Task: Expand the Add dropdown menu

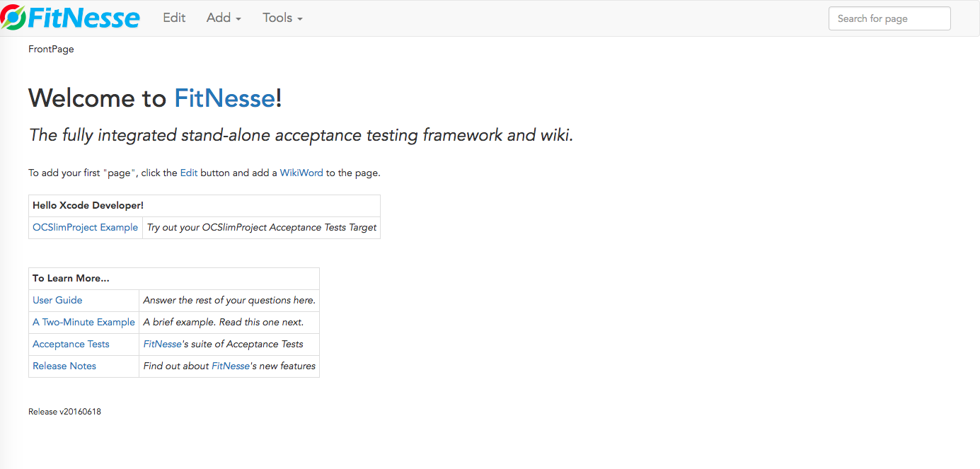Action: [x=224, y=18]
